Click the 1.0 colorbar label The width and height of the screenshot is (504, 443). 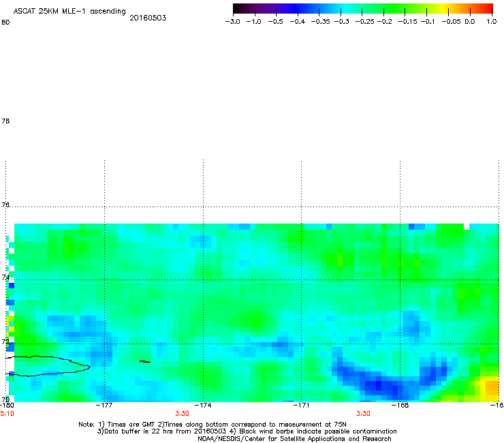click(492, 22)
